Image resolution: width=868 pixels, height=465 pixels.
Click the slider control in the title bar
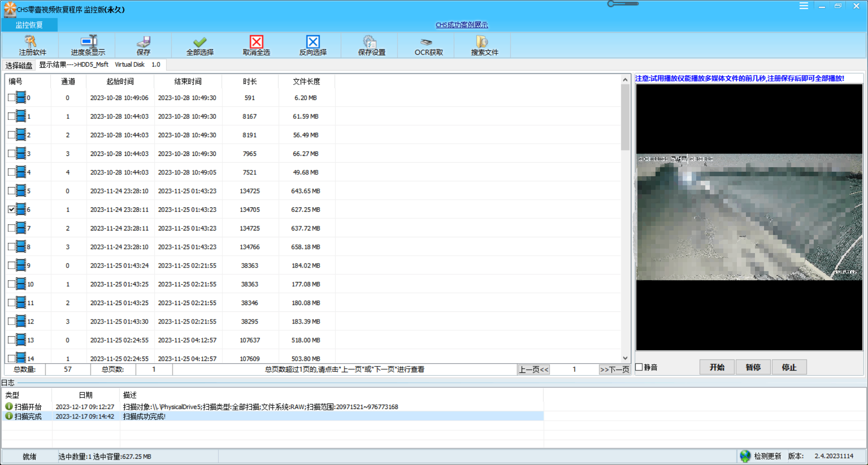click(x=623, y=4)
